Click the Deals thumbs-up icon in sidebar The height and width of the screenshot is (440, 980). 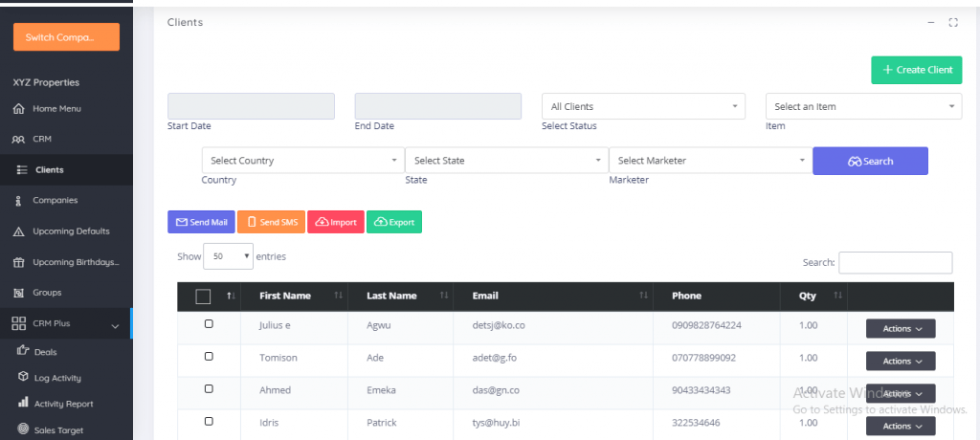point(24,352)
